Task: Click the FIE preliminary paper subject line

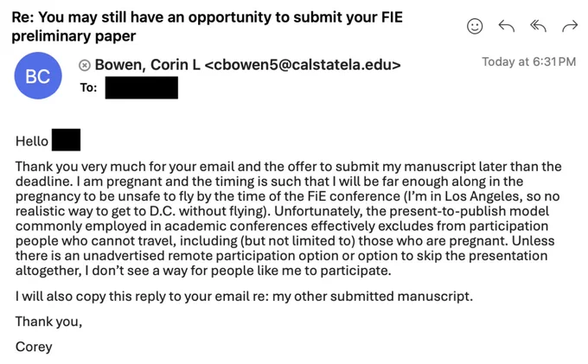Action: click(x=207, y=27)
